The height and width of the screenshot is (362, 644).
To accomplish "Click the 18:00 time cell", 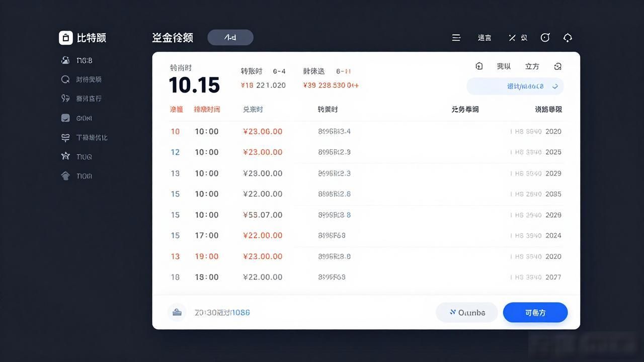I will pos(207,277).
